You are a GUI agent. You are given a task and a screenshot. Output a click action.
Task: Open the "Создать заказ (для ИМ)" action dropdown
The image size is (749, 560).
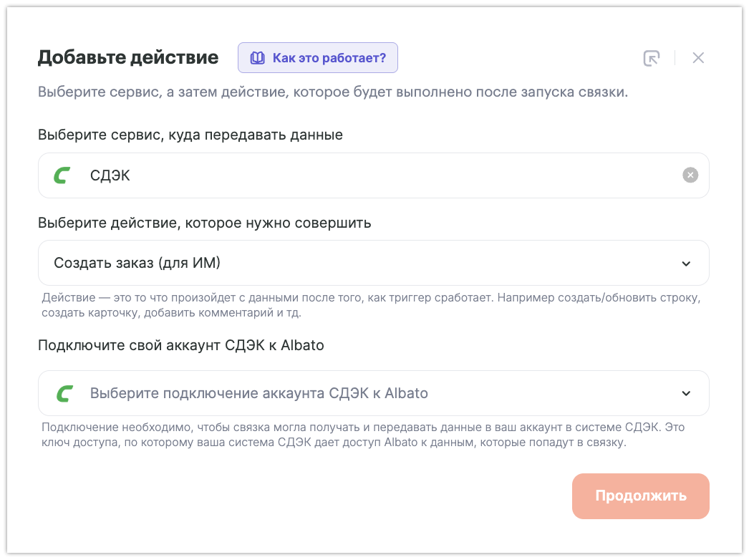point(358,263)
